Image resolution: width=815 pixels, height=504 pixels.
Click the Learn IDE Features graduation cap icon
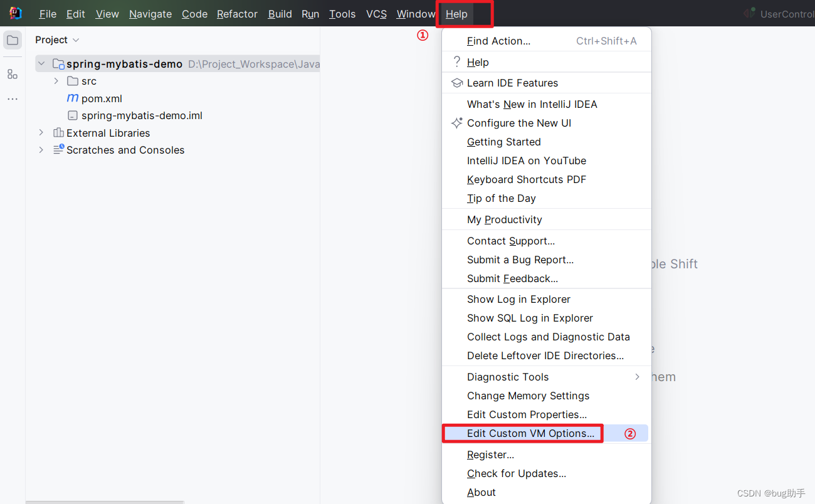[457, 83]
